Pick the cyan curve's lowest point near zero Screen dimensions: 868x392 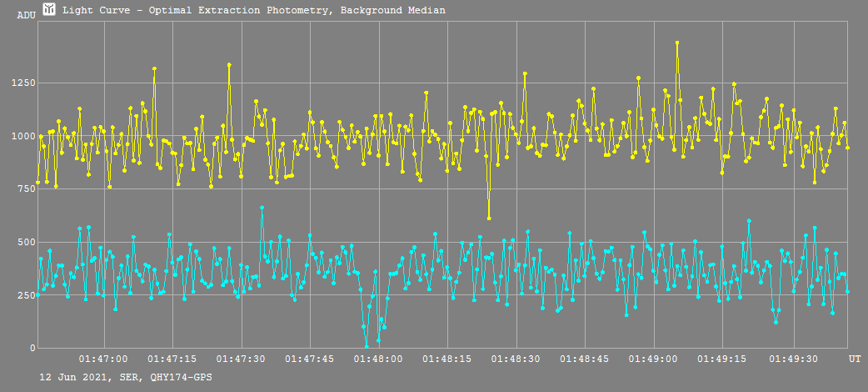366,346
